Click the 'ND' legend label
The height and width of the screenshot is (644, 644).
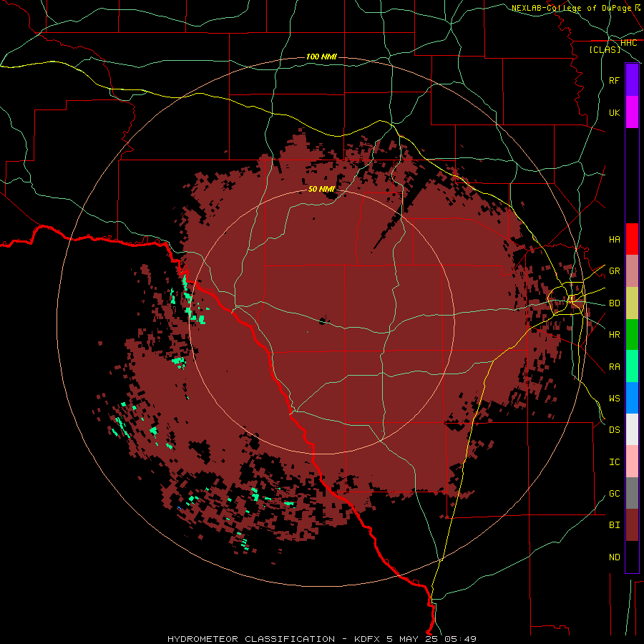(x=614, y=557)
